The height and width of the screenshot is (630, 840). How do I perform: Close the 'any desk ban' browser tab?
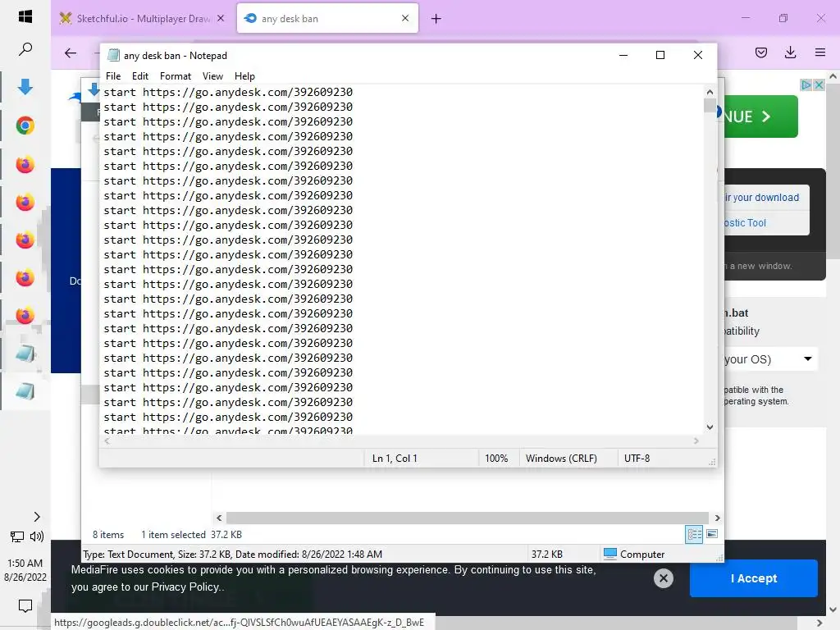(405, 18)
